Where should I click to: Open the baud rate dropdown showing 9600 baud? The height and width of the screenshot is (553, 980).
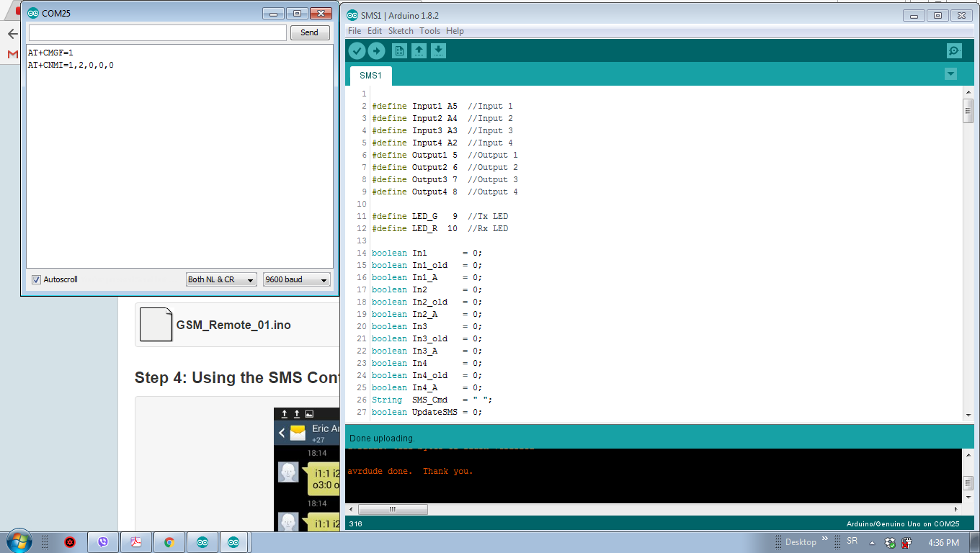click(296, 279)
